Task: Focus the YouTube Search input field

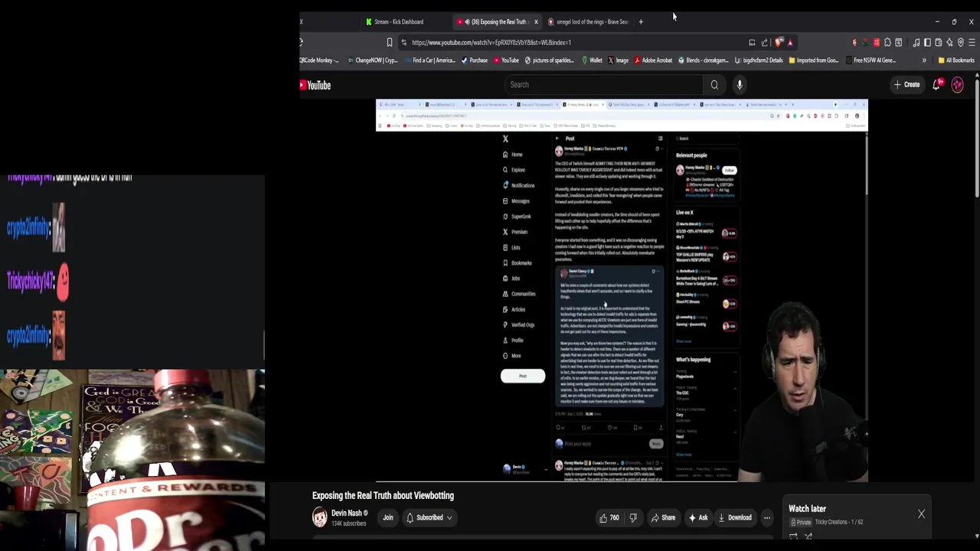Action: pos(605,85)
